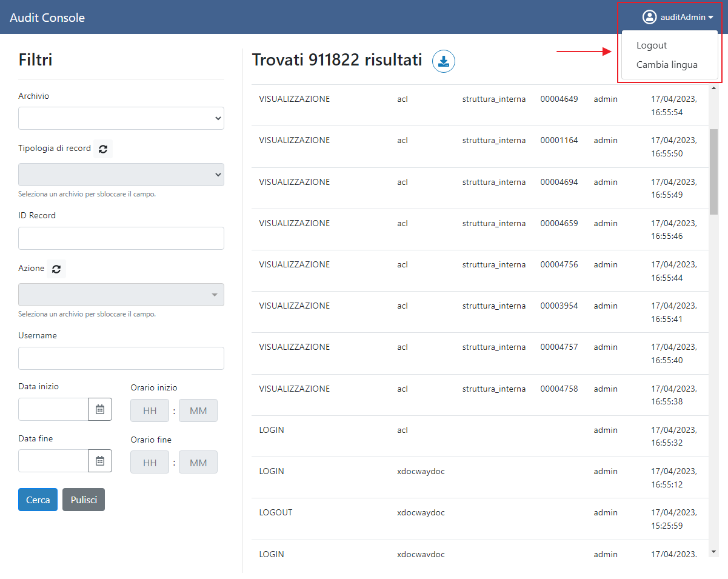Click VISUALIZZAZIONE in record 00004649 row

click(x=295, y=99)
